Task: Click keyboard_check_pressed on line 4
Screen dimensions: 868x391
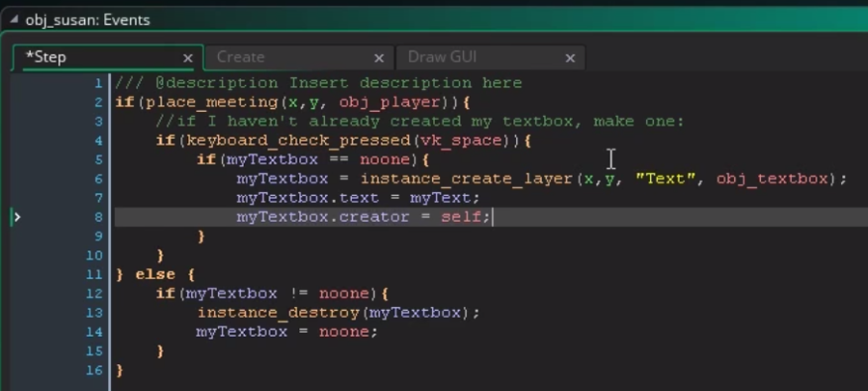Action: pyautogui.click(x=299, y=141)
